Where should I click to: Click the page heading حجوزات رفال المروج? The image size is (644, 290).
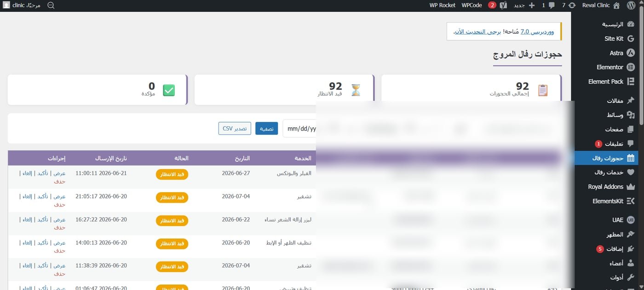point(528,54)
